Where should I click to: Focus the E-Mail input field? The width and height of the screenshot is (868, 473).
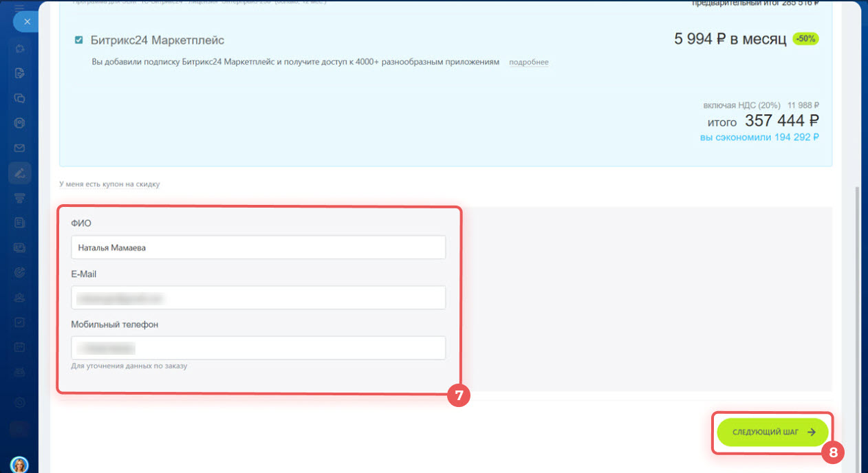258,298
